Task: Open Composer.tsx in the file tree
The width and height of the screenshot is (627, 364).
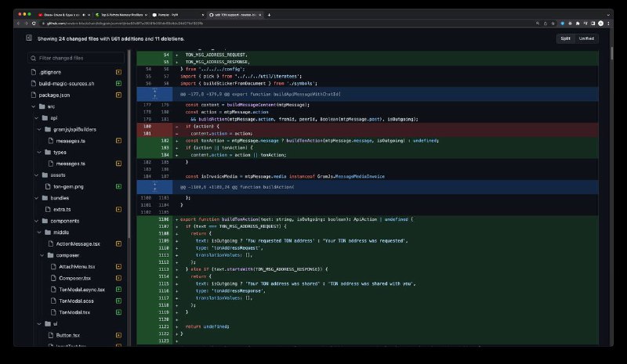Action: (x=74, y=278)
